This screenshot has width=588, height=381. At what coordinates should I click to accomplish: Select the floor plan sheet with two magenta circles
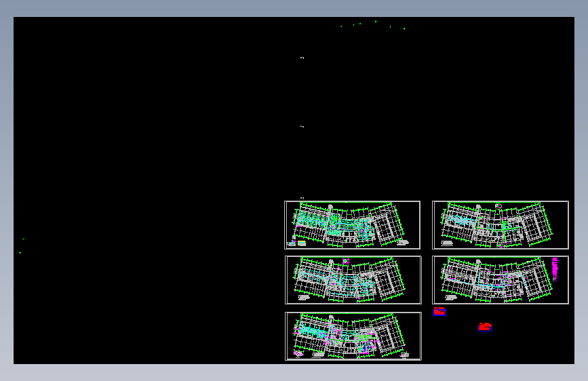pos(501,225)
